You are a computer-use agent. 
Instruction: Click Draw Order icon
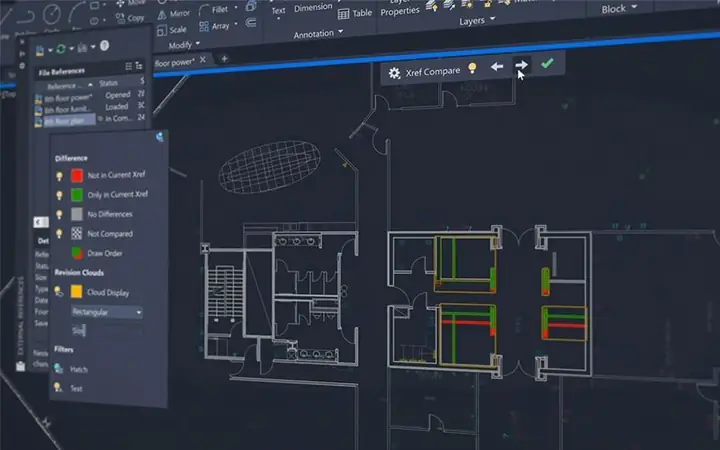(77, 253)
